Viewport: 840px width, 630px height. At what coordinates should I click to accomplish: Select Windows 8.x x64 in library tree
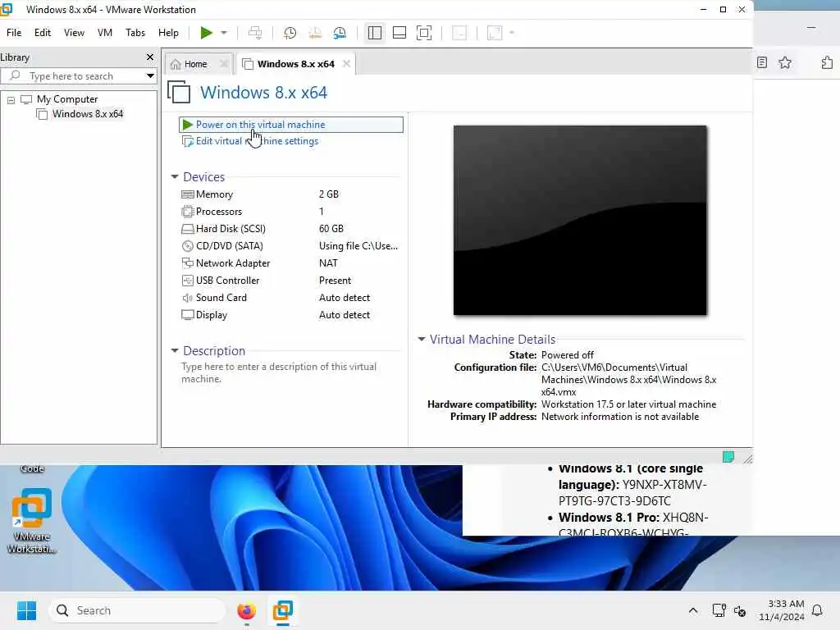point(87,113)
